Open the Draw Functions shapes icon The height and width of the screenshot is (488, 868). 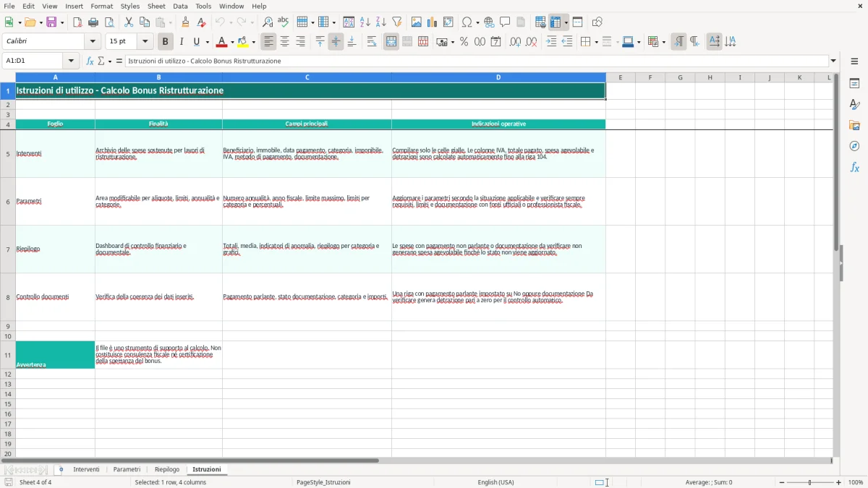click(x=597, y=22)
